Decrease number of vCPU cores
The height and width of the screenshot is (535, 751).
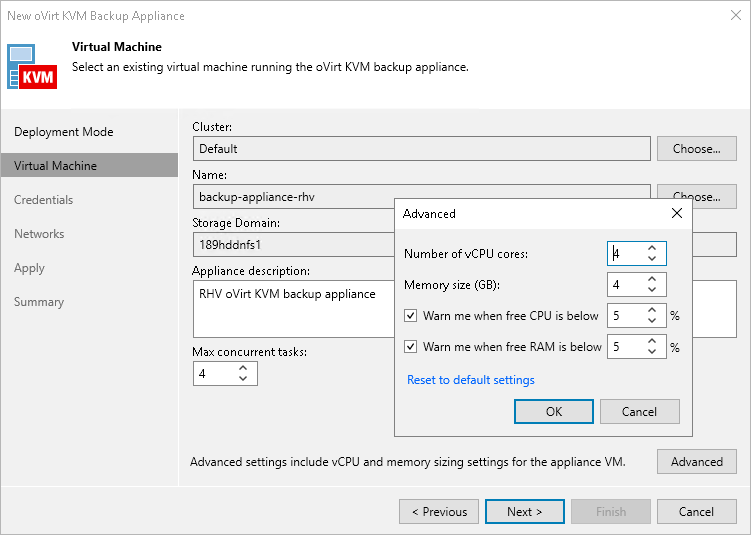coord(652,259)
